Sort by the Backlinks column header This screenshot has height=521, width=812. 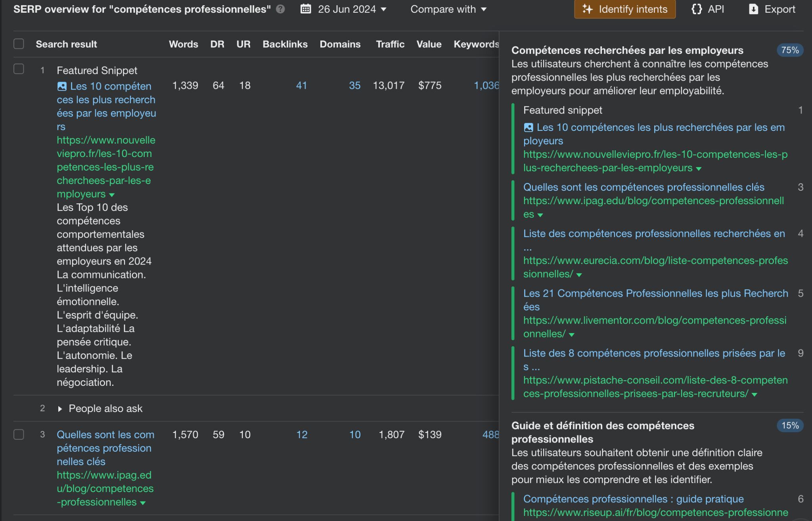click(x=285, y=44)
